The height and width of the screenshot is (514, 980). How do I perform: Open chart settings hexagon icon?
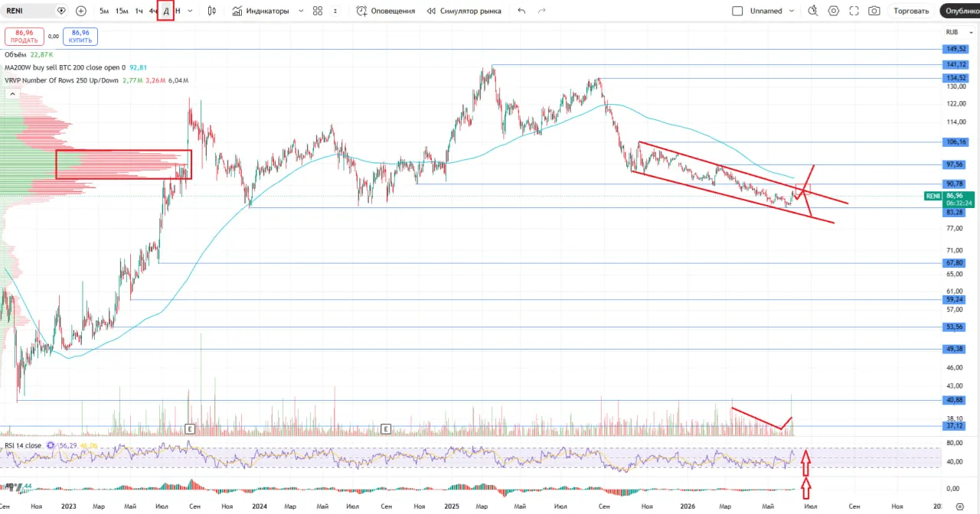(834, 11)
